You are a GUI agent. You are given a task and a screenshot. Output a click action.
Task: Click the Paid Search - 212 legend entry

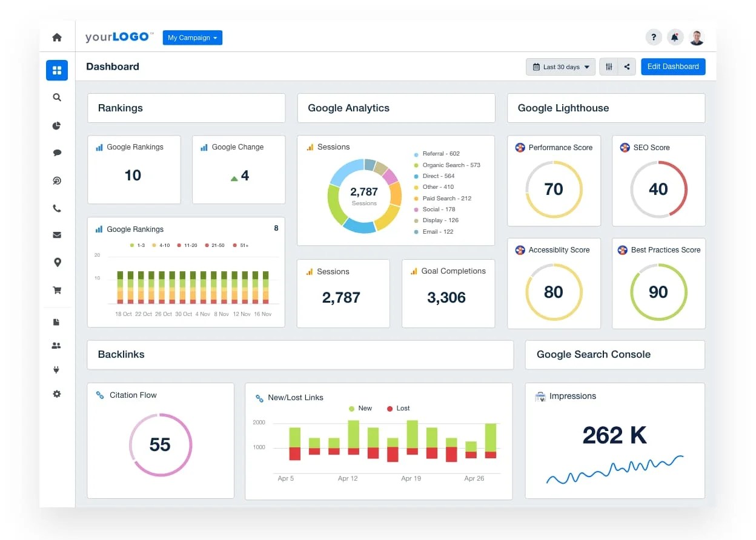point(442,199)
